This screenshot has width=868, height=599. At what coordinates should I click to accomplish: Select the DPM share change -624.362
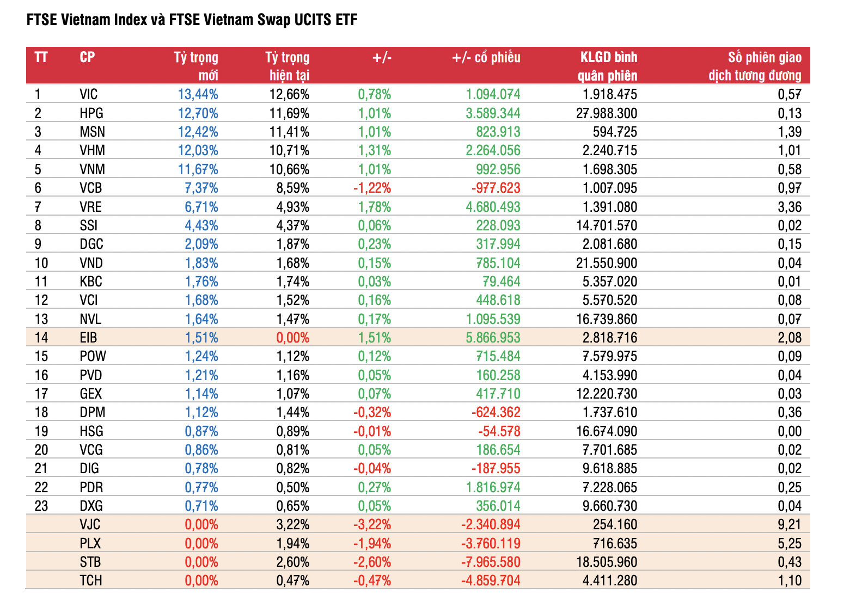496,412
